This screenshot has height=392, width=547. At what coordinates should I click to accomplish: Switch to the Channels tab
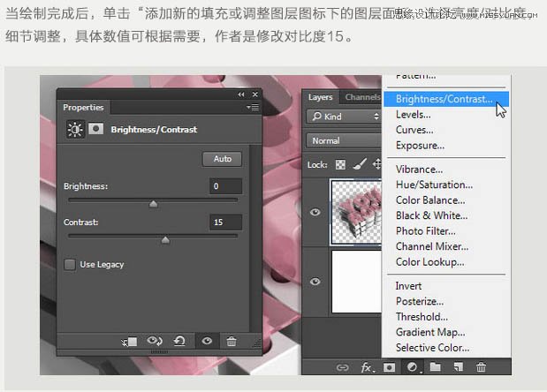[362, 97]
